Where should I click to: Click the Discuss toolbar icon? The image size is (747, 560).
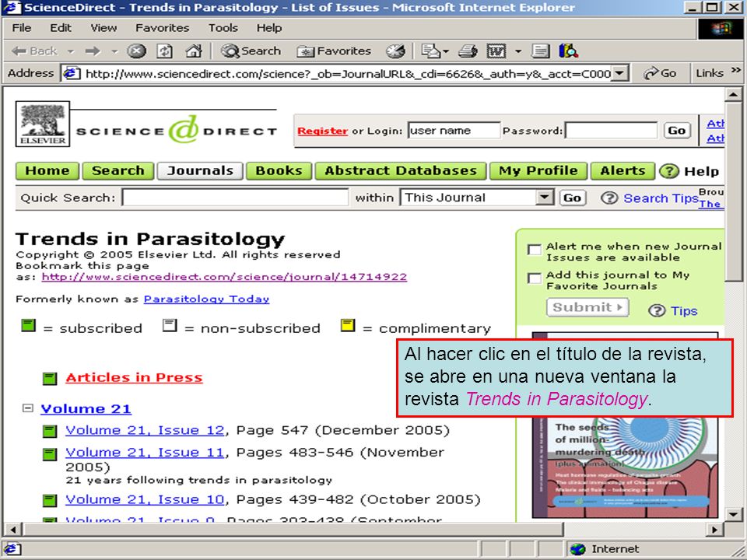[540, 51]
